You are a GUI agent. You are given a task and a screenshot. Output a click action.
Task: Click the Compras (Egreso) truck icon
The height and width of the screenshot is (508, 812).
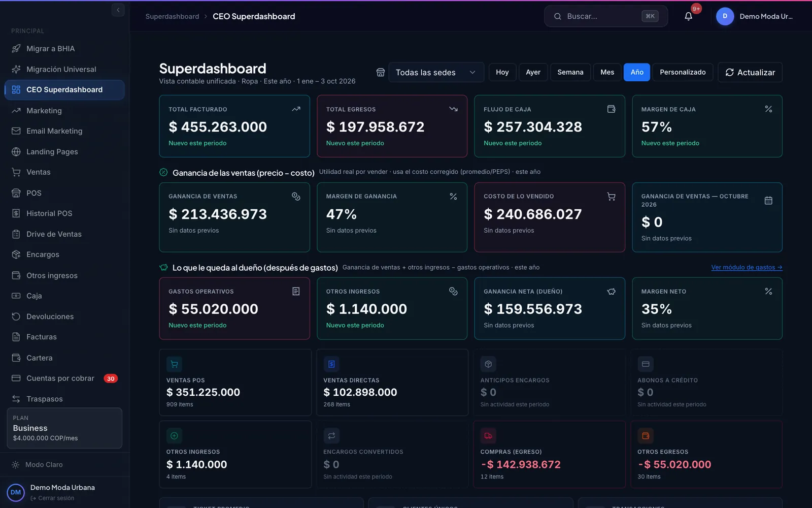click(x=488, y=436)
